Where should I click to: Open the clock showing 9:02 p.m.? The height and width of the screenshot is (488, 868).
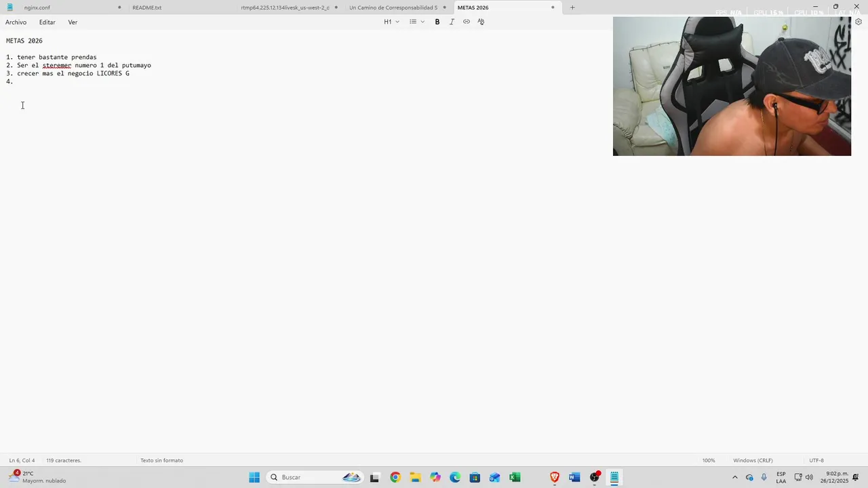pos(834,477)
